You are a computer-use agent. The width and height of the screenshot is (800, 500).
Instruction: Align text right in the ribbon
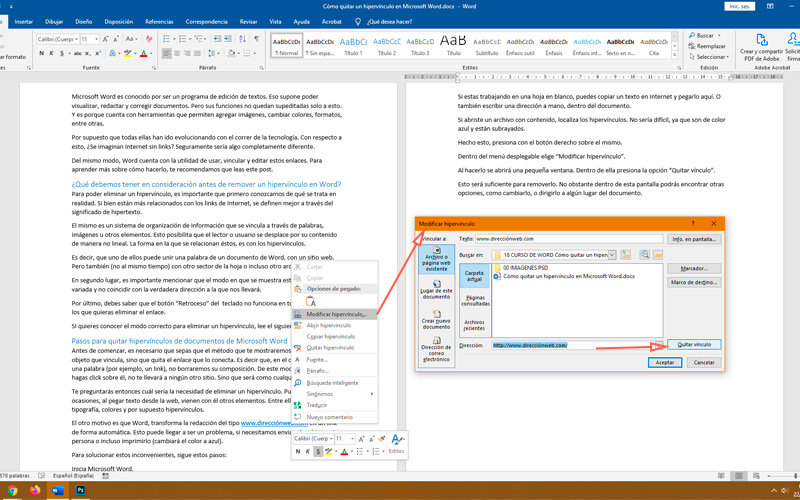187,53
